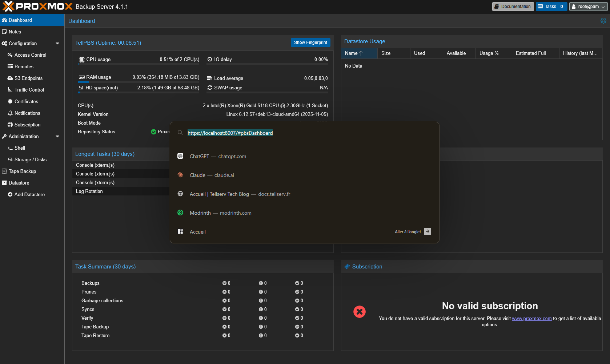Click the Proxmox logo in header
Screen dimensions: 610x364
(x=37, y=7)
